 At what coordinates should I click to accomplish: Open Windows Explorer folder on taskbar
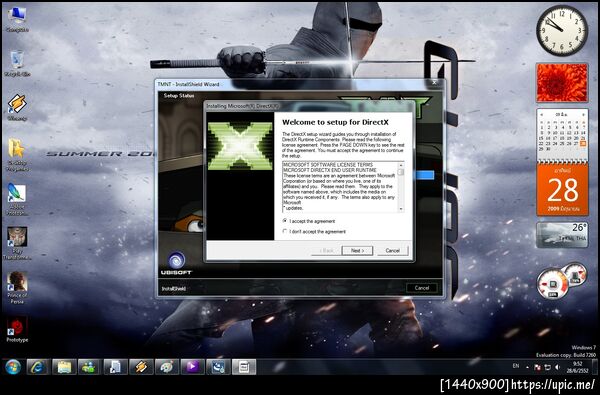pyautogui.click(x=64, y=367)
